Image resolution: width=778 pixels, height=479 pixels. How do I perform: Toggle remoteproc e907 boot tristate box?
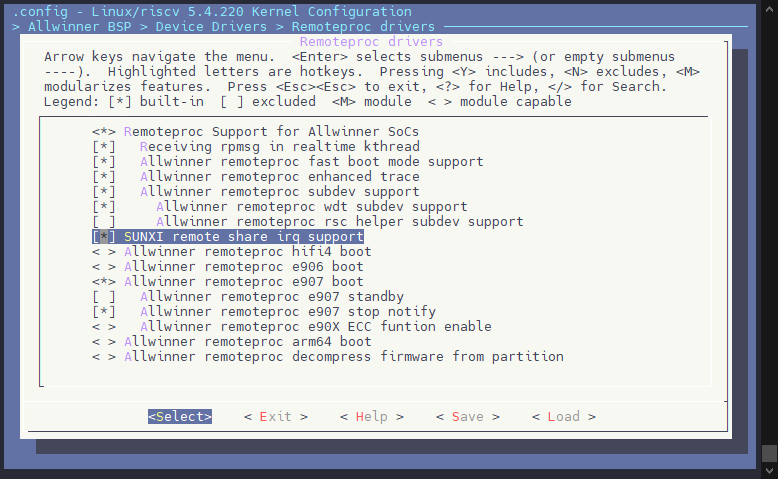(104, 282)
